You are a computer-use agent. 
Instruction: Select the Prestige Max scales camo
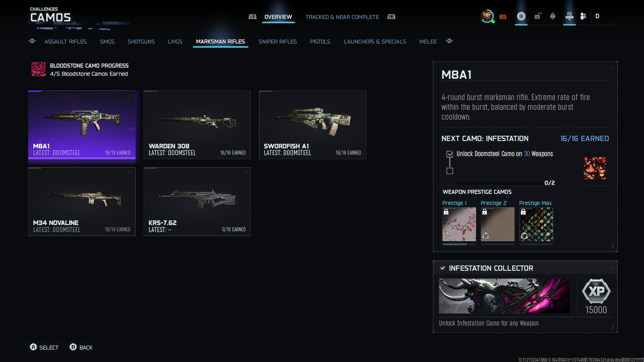[536, 224]
